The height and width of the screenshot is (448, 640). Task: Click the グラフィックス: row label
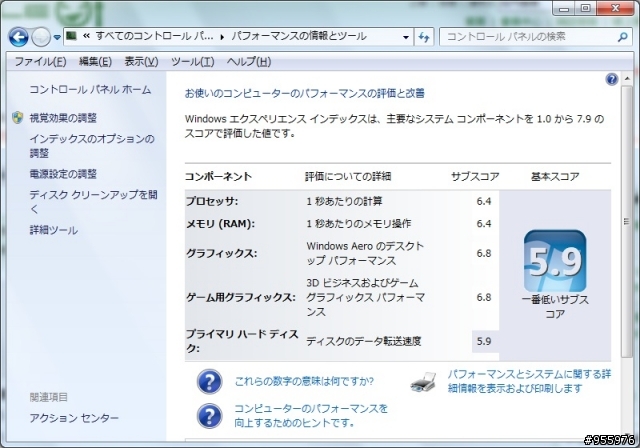(222, 253)
